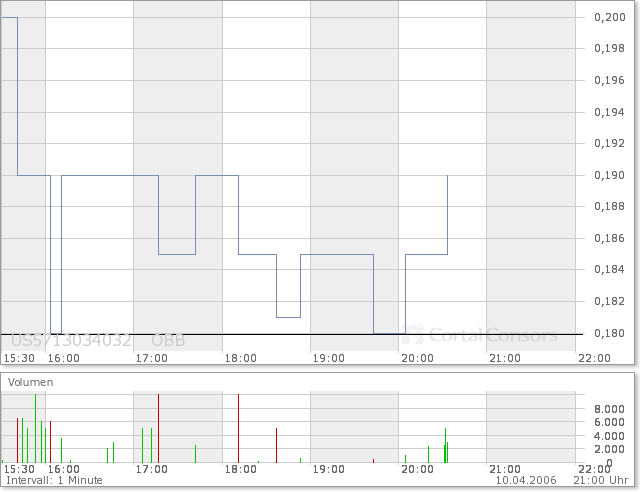Select 19:00 on the volume chart time axis
640x492 pixels.
[329, 469]
